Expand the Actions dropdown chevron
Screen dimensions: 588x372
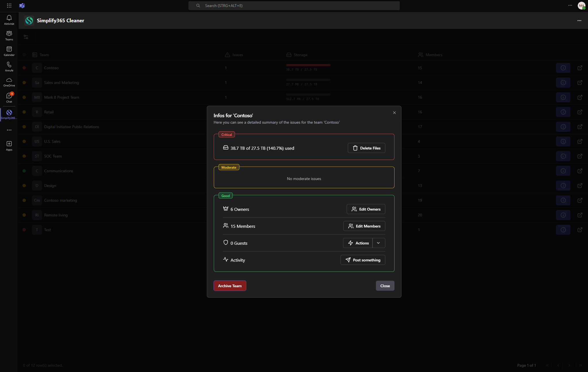coord(378,243)
